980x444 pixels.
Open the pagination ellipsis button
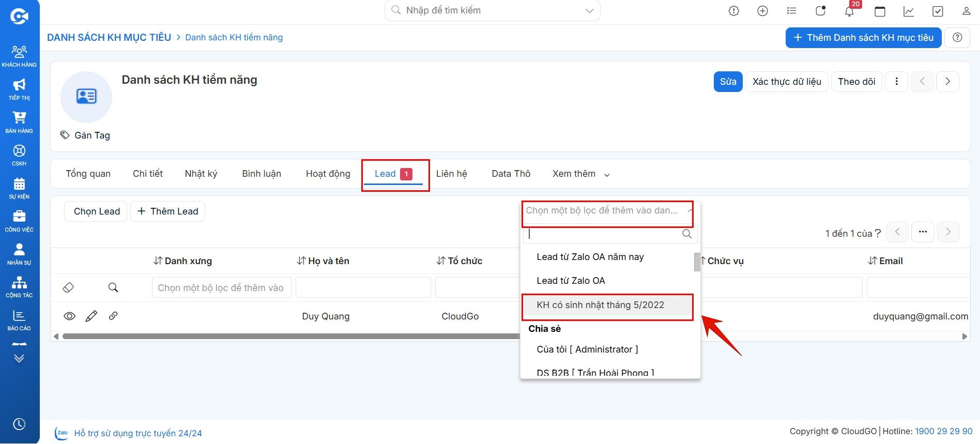pyautogui.click(x=923, y=232)
